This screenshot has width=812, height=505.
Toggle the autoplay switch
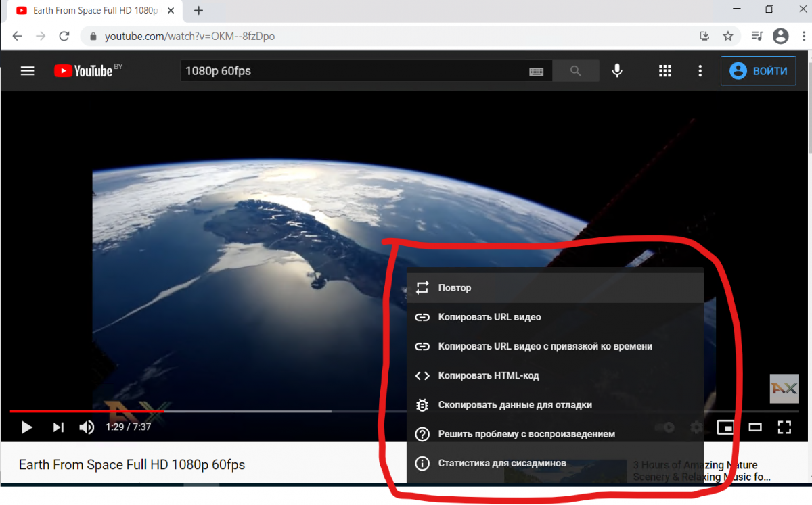665,427
